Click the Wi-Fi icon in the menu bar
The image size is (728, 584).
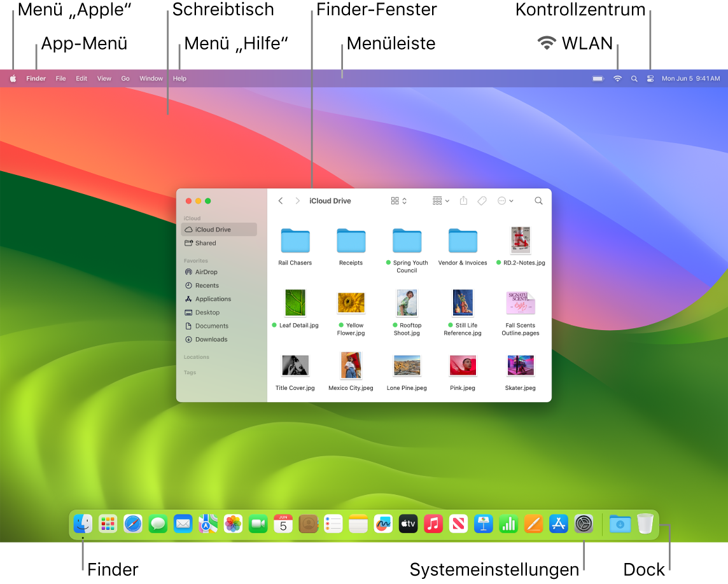pyautogui.click(x=617, y=78)
